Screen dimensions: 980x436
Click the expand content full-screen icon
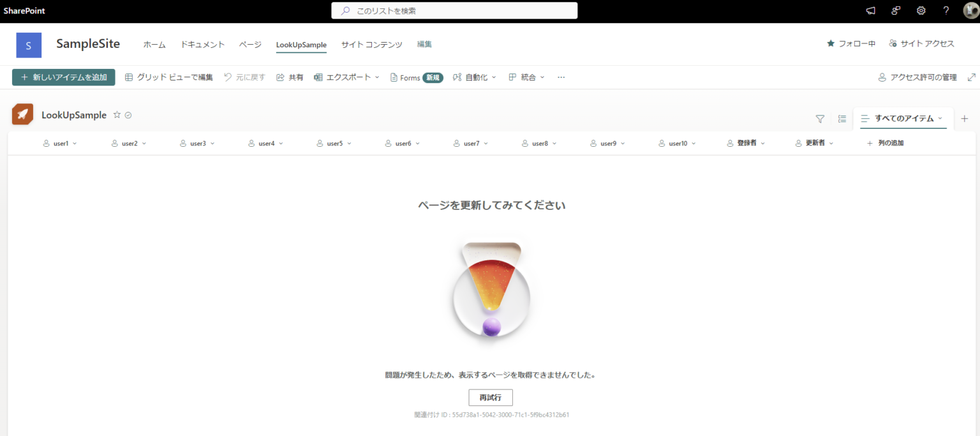972,77
